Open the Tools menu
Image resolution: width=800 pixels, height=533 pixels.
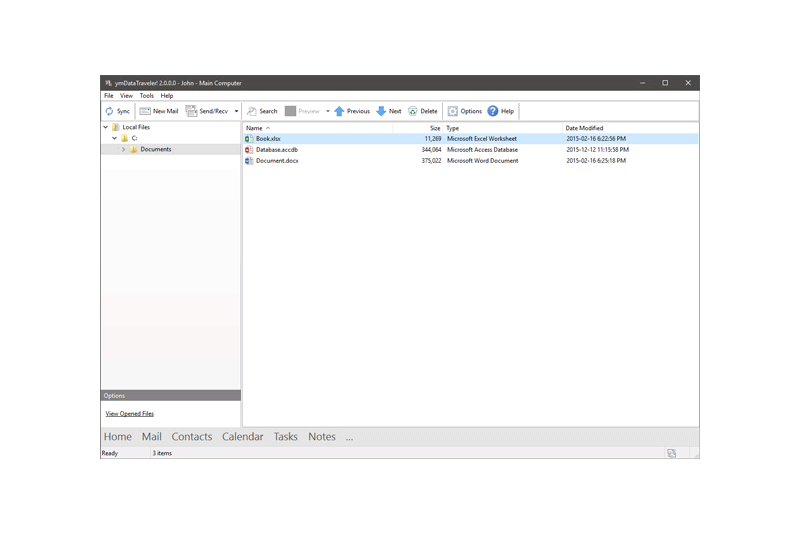146,96
